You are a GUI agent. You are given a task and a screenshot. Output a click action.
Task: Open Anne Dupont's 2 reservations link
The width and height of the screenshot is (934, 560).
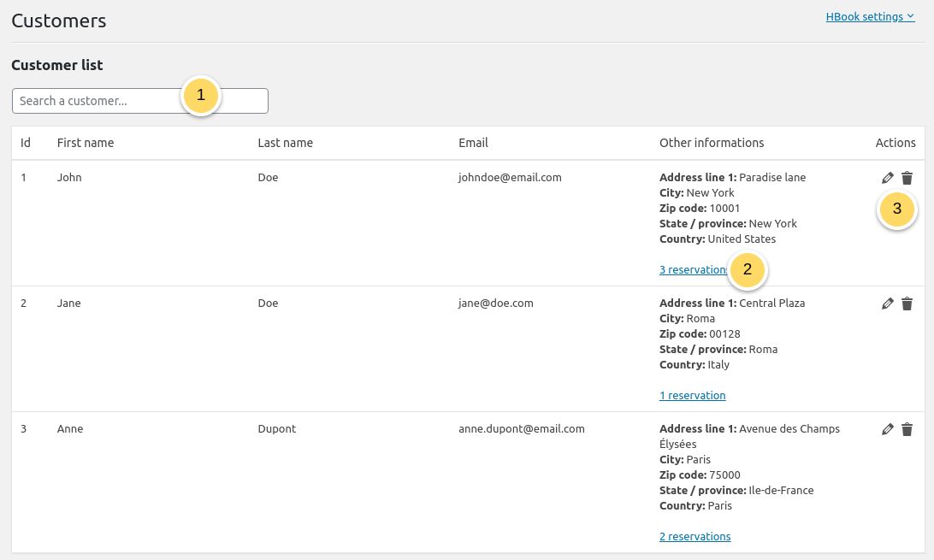click(x=695, y=536)
